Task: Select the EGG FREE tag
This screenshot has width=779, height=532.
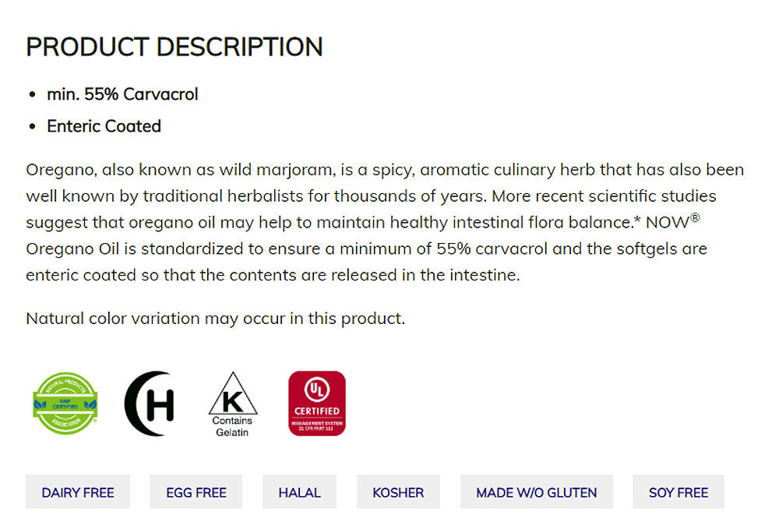Action: pos(196,492)
